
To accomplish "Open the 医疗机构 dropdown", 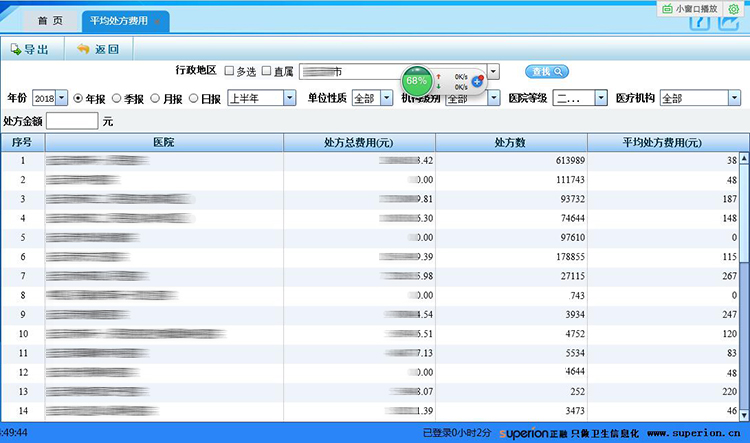I will [x=734, y=98].
